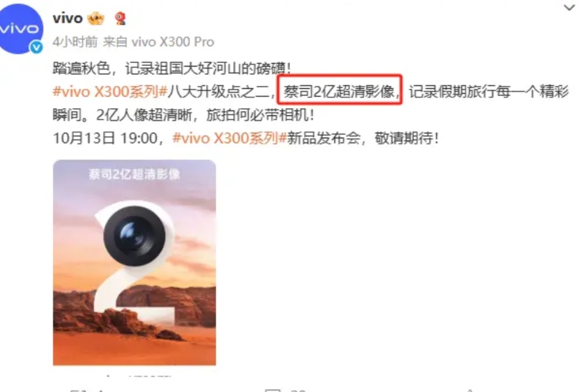Click the red-outlined 蔡司2亿超清影像 text

coord(339,90)
